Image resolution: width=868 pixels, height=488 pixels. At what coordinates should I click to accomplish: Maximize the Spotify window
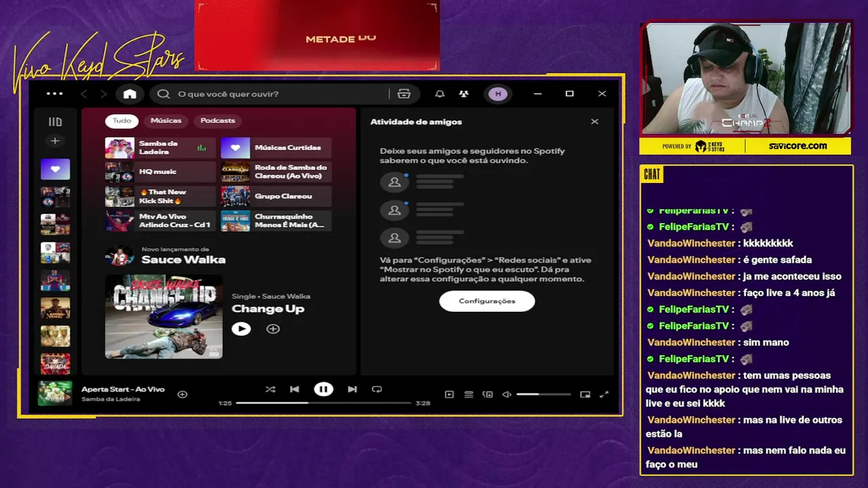pos(570,94)
